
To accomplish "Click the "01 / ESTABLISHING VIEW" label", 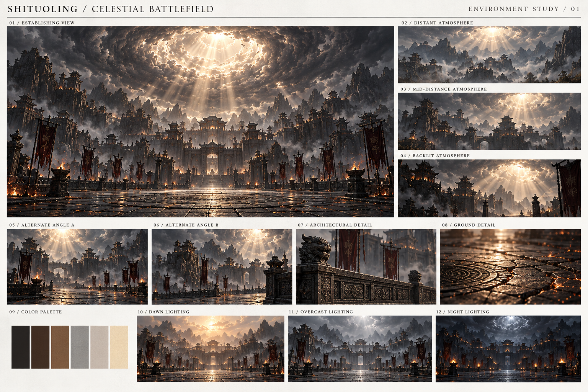I will pyautogui.click(x=42, y=23).
